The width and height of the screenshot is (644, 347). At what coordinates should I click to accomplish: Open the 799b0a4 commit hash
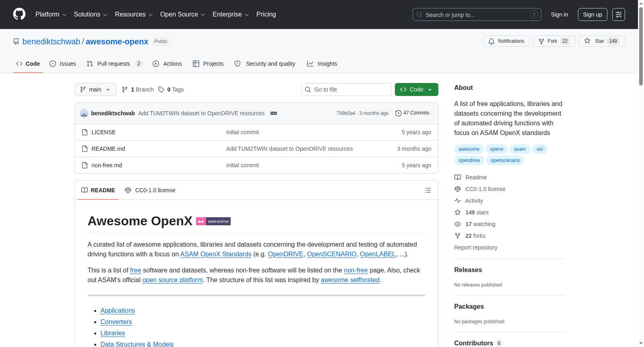coord(346,113)
